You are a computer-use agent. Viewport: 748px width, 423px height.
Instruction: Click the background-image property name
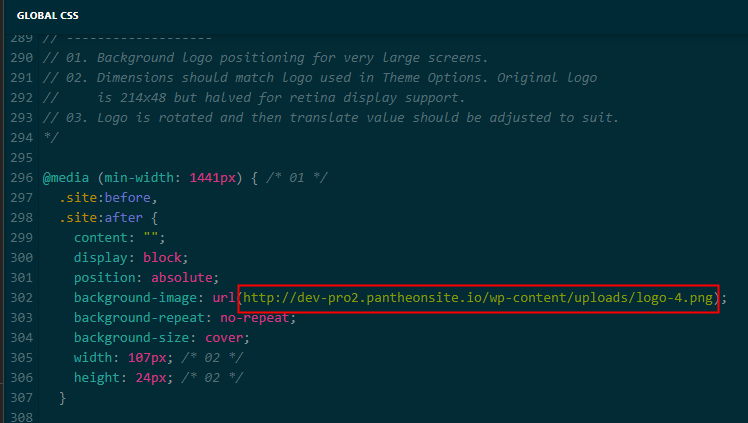[x=135, y=298]
